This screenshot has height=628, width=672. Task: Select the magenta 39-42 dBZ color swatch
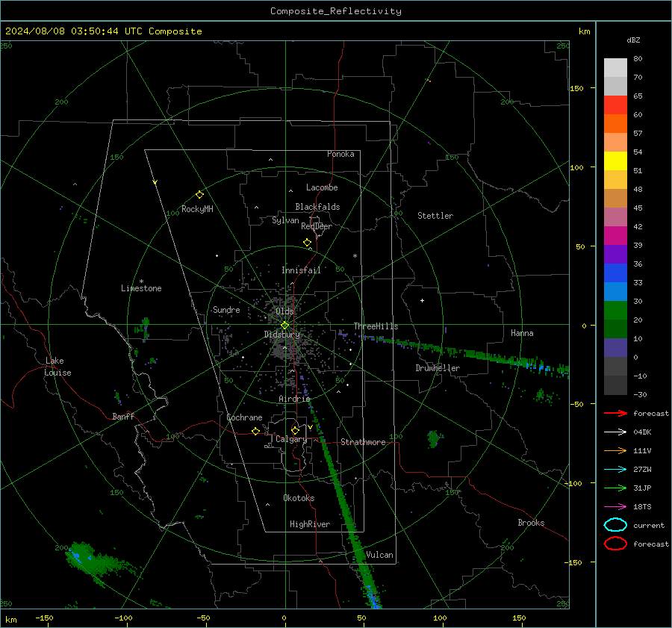click(x=615, y=236)
